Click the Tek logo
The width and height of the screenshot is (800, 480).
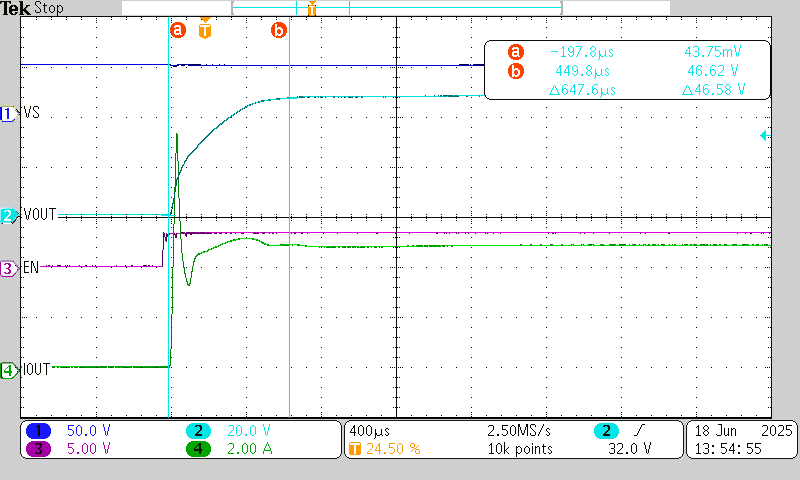(x=15, y=9)
